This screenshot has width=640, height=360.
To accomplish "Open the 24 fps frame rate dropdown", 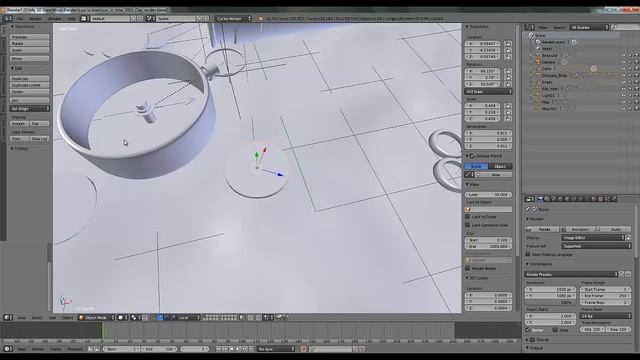I will coord(606,316).
